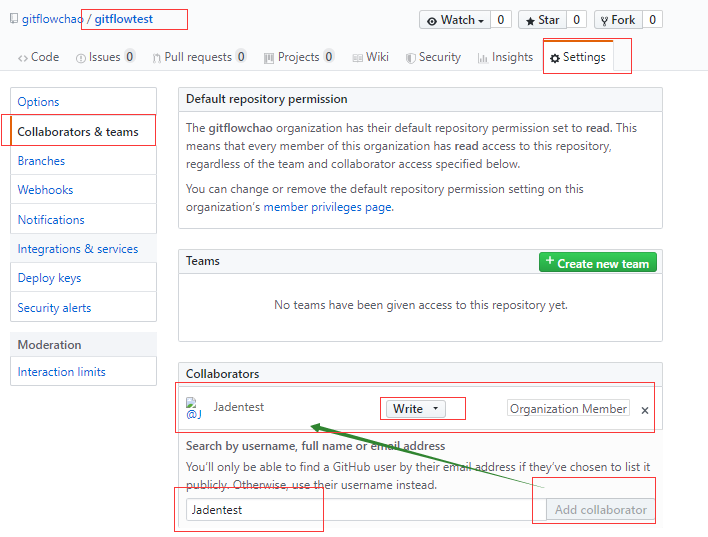Viewport: 708px width, 537px height.
Task: Click the Code tab brackets icon
Action: pyautogui.click(x=23, y=58)
